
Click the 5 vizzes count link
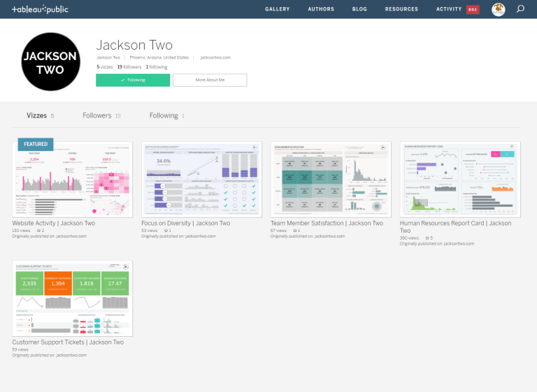coord(104,67)
